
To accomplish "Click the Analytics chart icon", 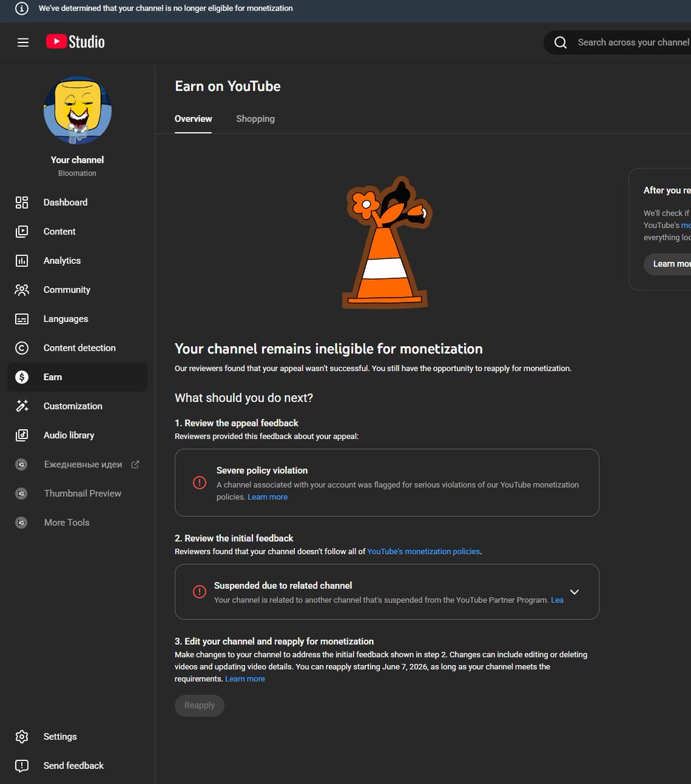I will 22,261.
